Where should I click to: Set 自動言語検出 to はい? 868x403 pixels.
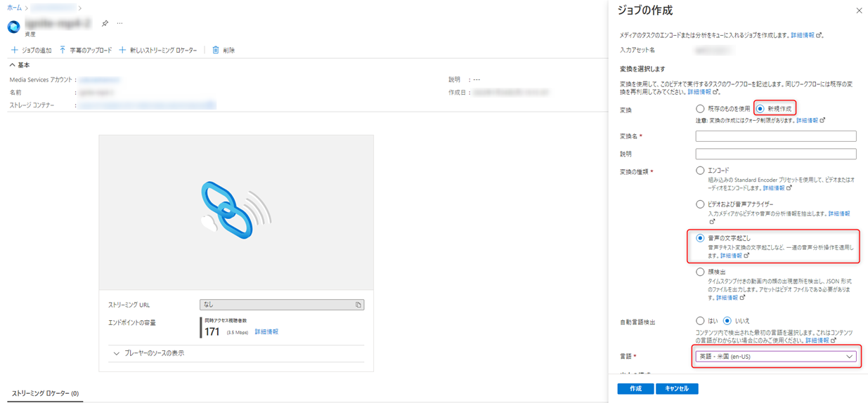coord(700,321)
